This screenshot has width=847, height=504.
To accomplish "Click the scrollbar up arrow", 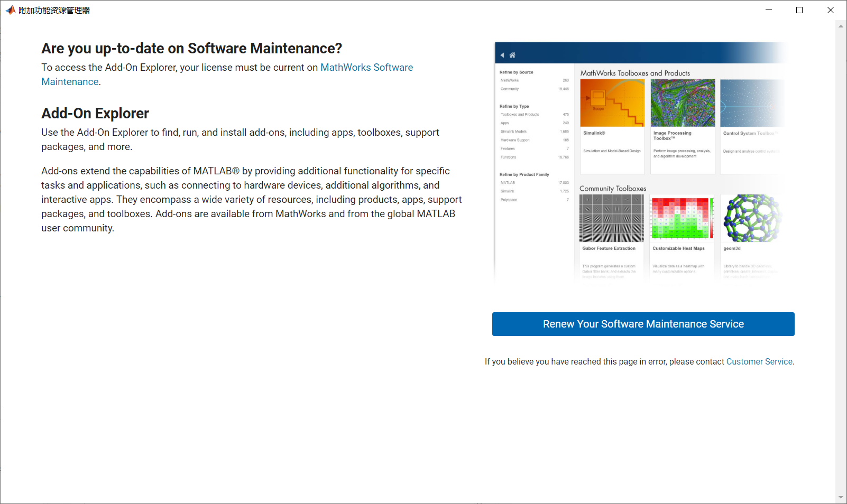I will (841, 26).
